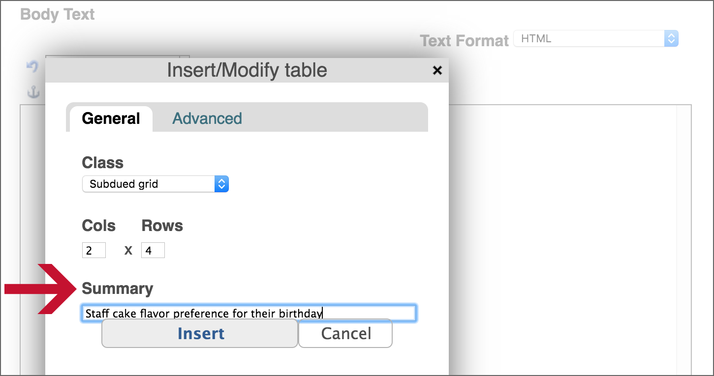Image resolution: width=714 pixels, height=376 pixels.
Task: Click the Cols number field
Action: (94, 250)
